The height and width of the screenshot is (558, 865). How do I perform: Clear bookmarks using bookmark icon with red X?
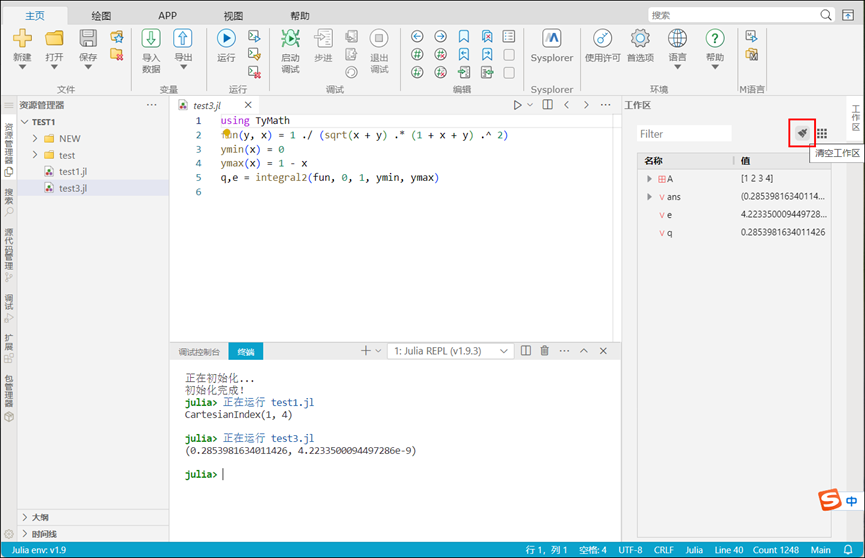(x=487, y=36)
